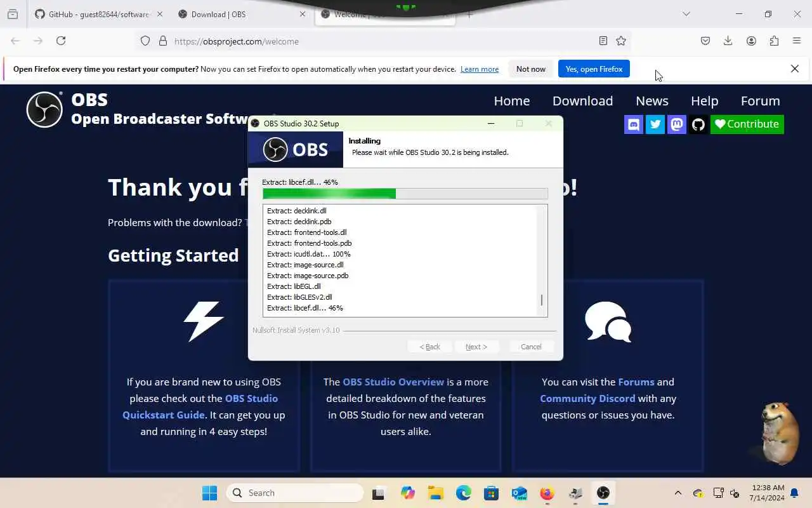Image resolution: width=812 pixels, height=508 pixels.
Task: Open the OBS Studio Overview link
Action: pos(393,382)
